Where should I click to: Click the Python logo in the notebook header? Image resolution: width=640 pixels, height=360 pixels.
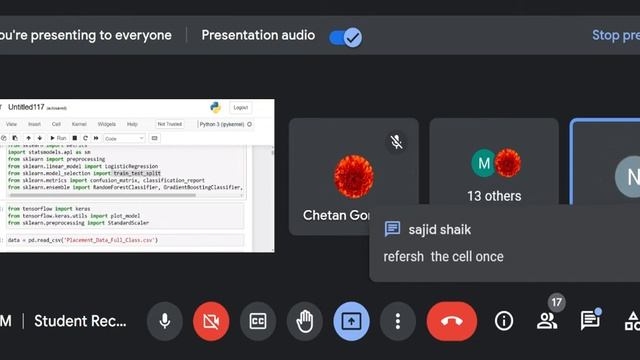click(x=216, y=107)
